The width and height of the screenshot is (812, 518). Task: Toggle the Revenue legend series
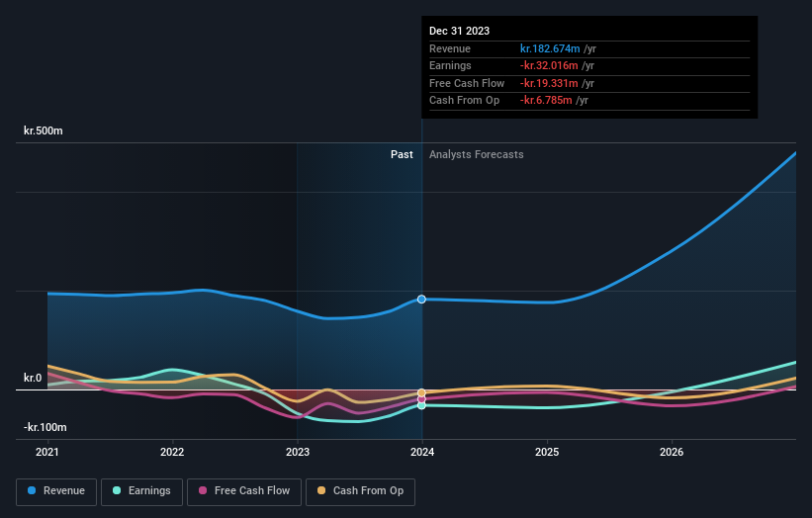56,491
